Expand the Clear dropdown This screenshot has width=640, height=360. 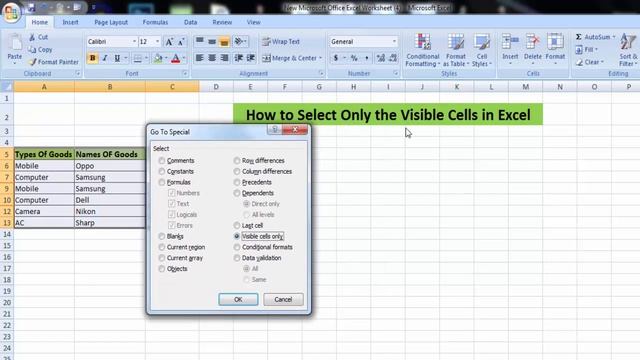(602, 62)
